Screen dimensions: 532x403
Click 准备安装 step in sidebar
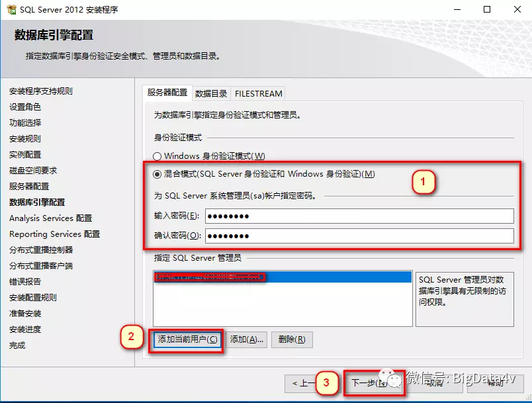pos(24,314)
